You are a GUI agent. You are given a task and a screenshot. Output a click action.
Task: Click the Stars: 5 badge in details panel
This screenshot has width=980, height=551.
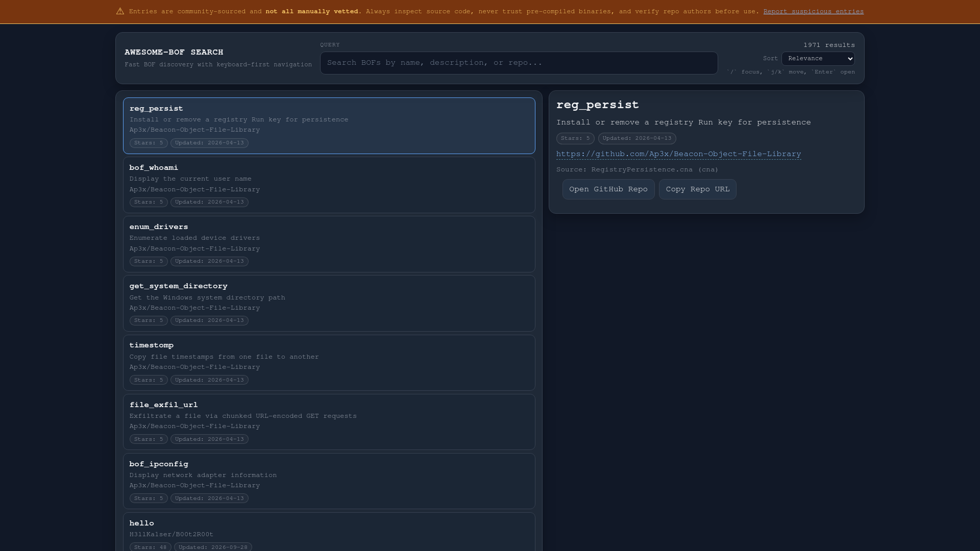click(575, 138)
